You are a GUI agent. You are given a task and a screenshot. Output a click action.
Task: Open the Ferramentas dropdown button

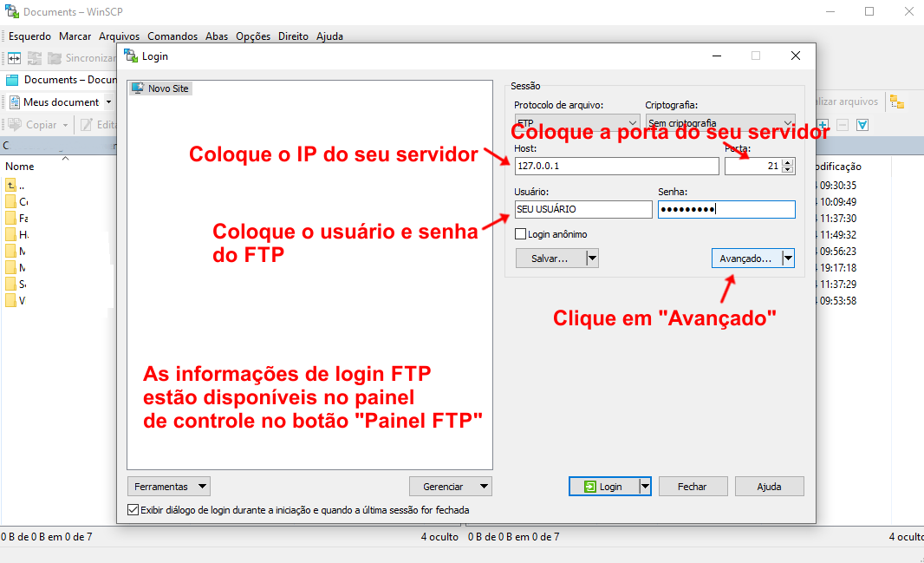[168, 487]
